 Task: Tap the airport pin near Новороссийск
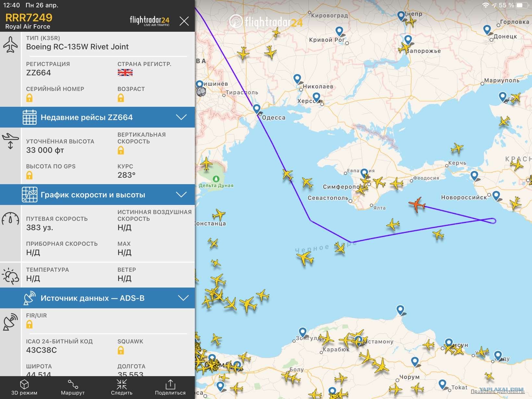[x=496, y=195]
